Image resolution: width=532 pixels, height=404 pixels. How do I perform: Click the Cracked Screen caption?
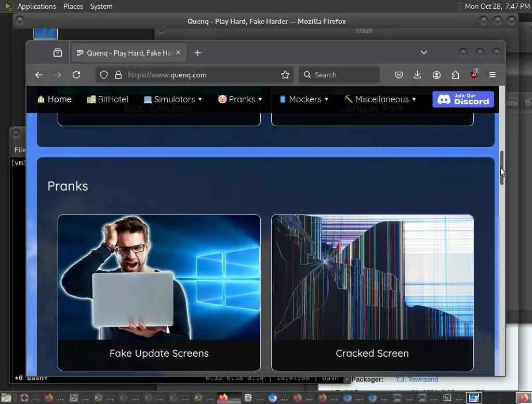click(x=372, y=354)
